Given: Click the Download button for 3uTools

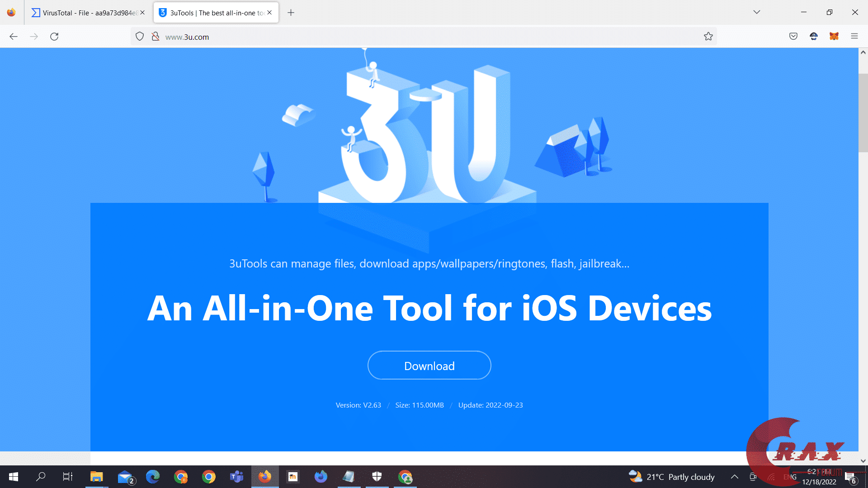Looking at the screenshot, I should (x=429, y=366).
